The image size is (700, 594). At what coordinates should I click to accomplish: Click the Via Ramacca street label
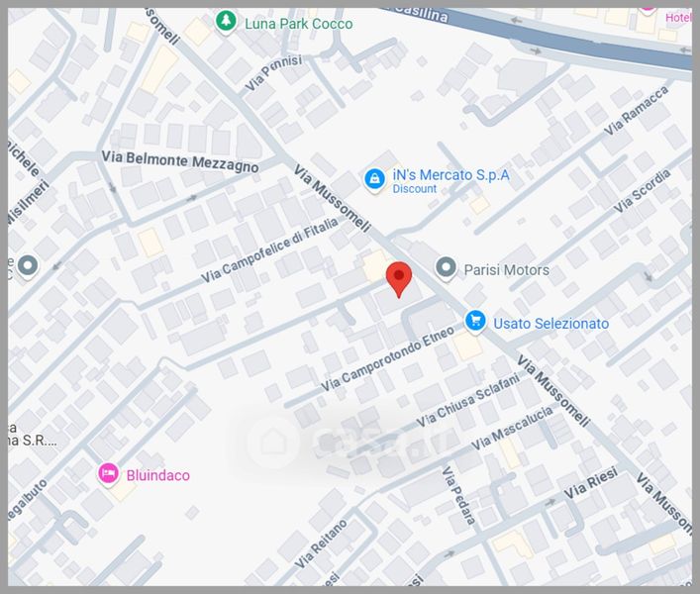pos(637,110)
